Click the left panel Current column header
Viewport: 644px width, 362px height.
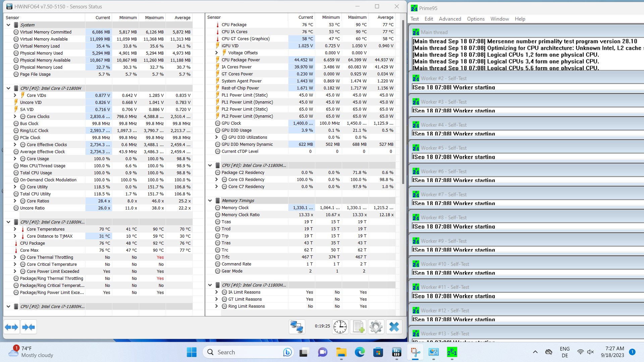click(99, 17)
